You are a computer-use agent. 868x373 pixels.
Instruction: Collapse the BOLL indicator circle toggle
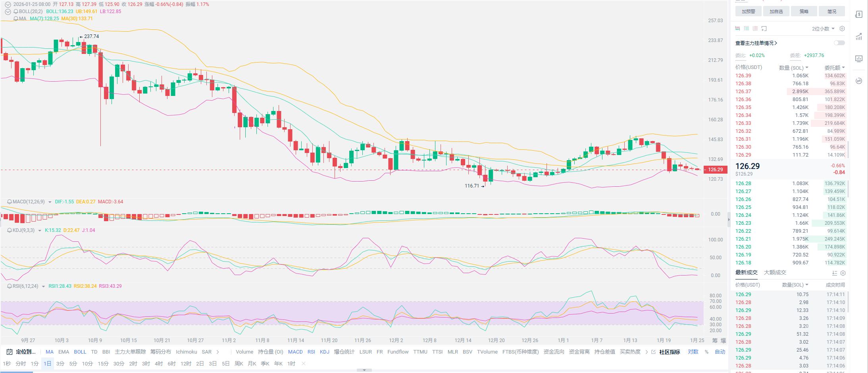coord(8,11)
